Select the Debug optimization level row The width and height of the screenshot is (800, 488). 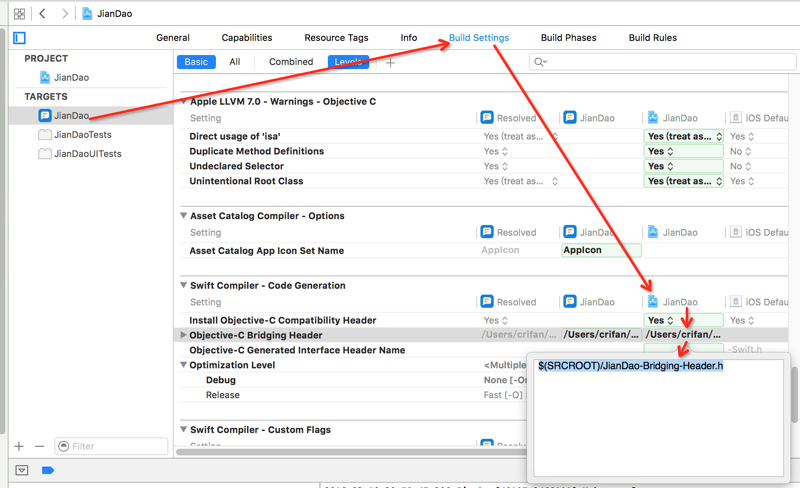220,380
